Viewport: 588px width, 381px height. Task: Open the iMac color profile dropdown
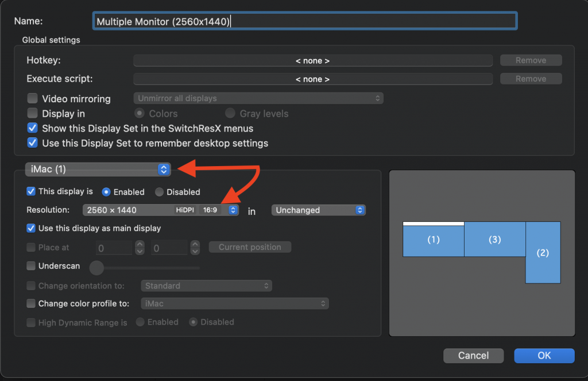tap(235, 303)
